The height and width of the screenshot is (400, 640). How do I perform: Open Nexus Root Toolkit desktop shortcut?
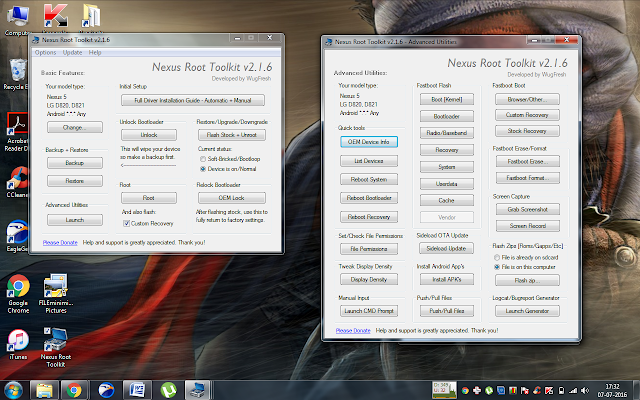point(56,347)
